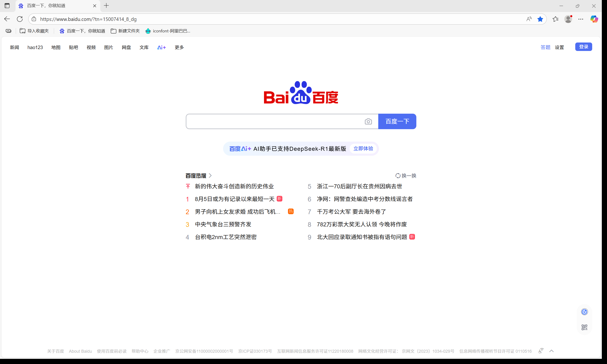Open 净网：网警查处编造中考分数线谣言者
This screenshot has width=607, height=364.
coord(365,199)
